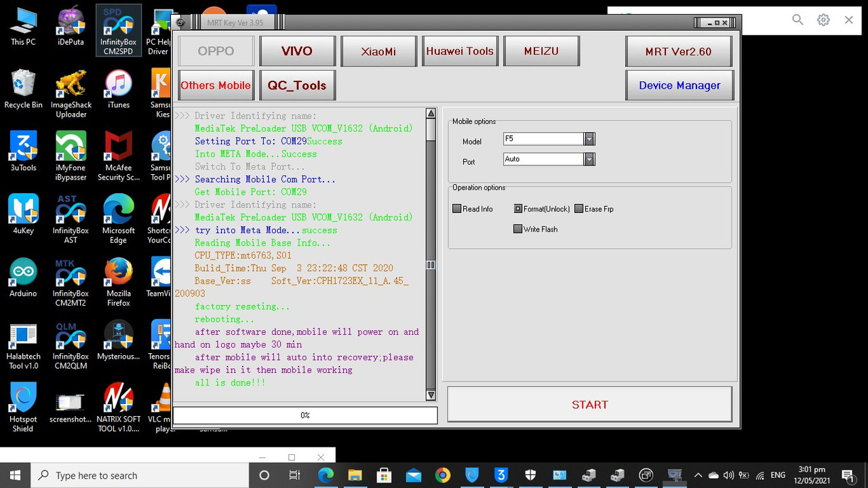Viewport: 868px width, 488px height.
Task: Open the Windows Start menu
Action: (15, 475)
